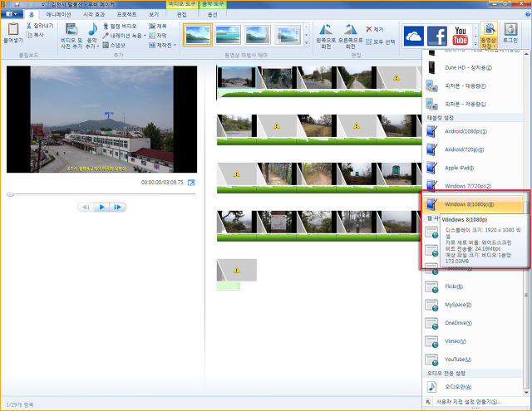Choose Vimeo in save menu
The width and height of the screenshot is (532, 411).
[x=472, y=341]
